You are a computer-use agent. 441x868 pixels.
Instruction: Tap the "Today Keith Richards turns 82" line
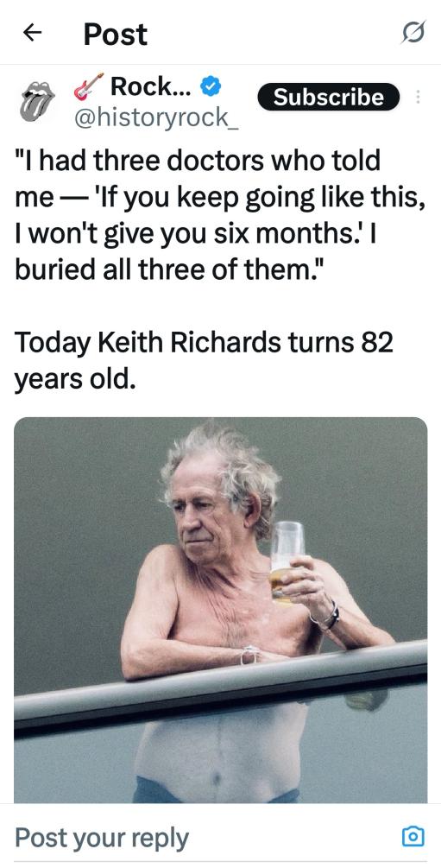[x=204, y=343]
